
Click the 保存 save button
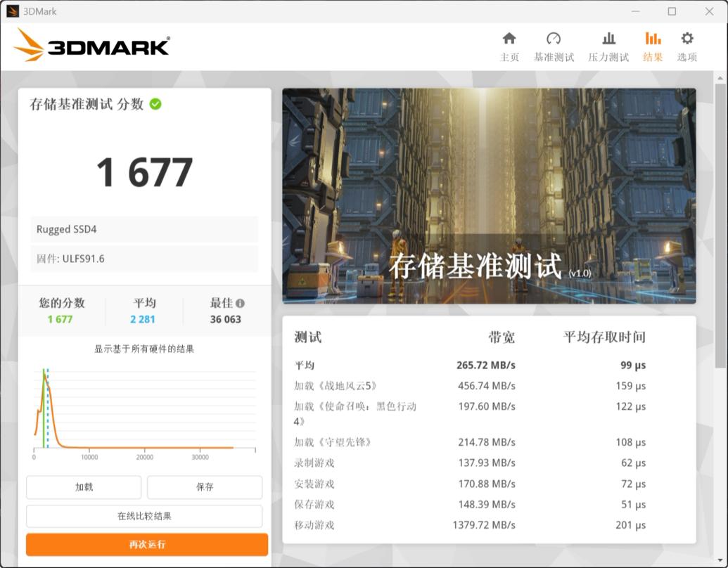(204, 487)
